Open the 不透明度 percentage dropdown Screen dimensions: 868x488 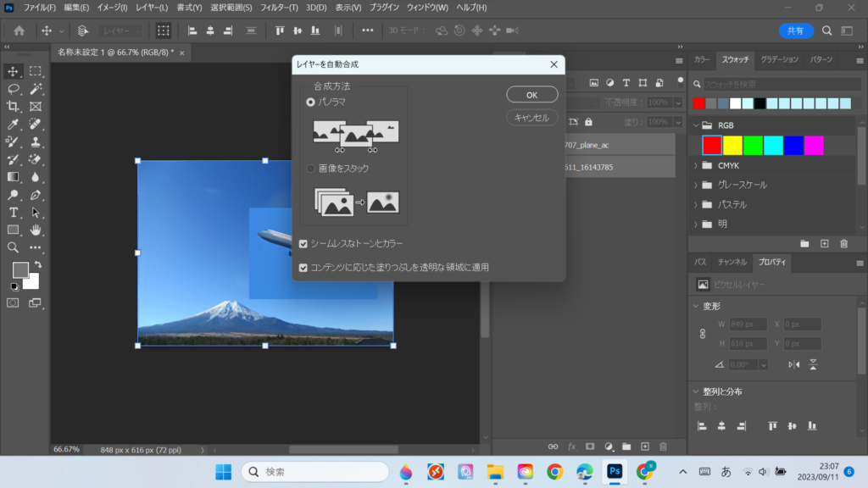(678, 103)
